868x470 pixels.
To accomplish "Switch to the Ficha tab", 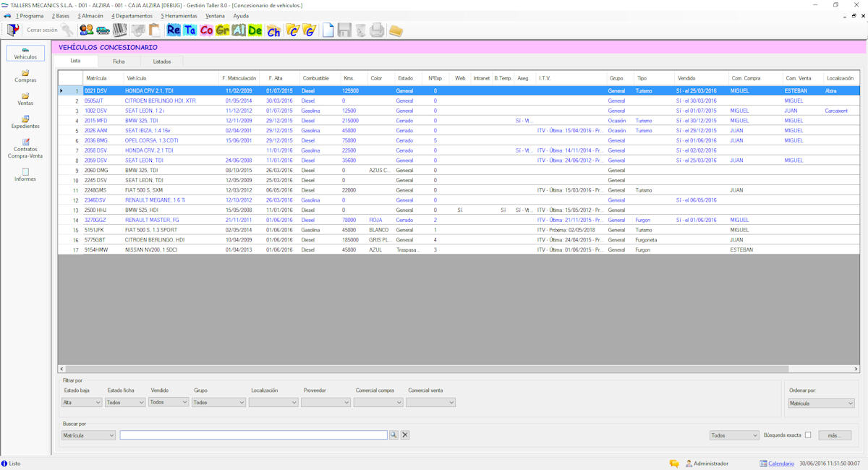I will [119, 61].
